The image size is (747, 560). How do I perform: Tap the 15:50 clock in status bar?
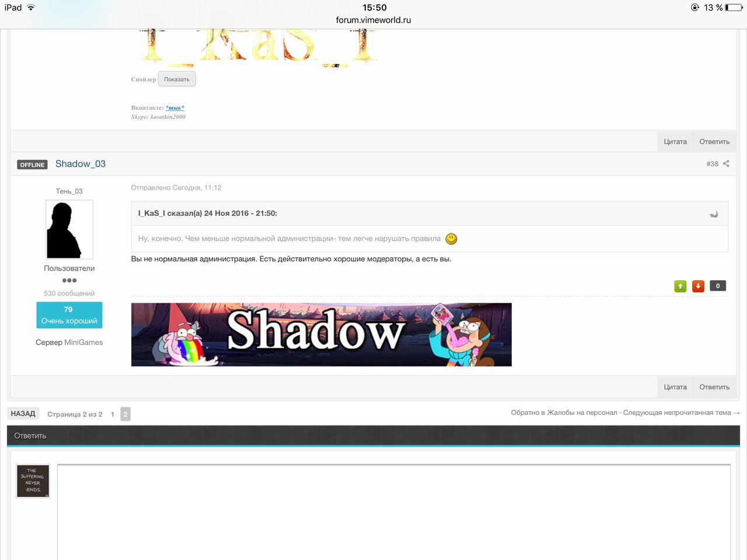point(375,8)
